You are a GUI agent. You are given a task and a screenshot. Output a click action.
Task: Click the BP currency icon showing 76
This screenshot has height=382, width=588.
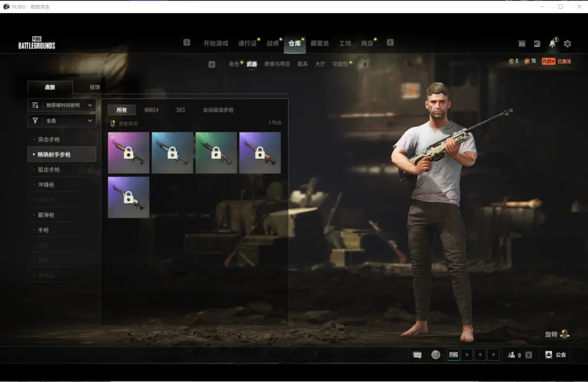coord(526,61)
